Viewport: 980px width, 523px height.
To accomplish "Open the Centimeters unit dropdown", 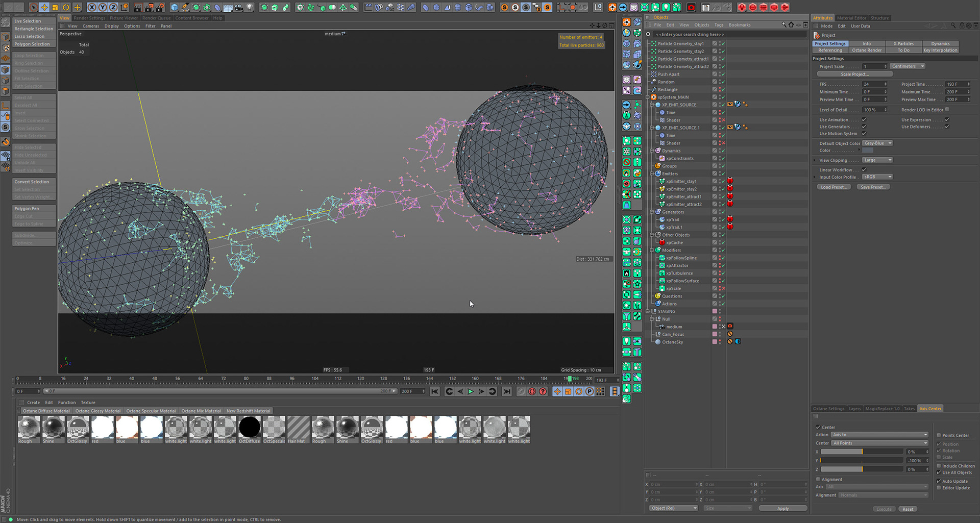I will point(908,66).
